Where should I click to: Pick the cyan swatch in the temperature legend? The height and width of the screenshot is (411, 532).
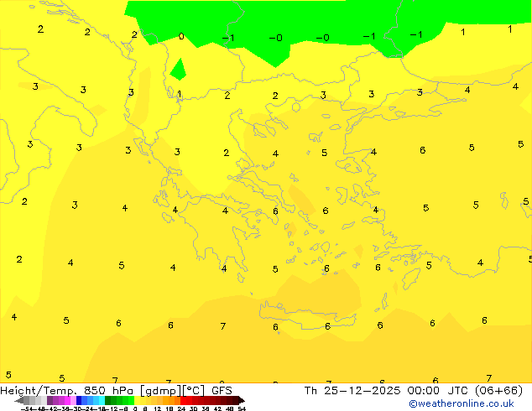coord(102,400)
